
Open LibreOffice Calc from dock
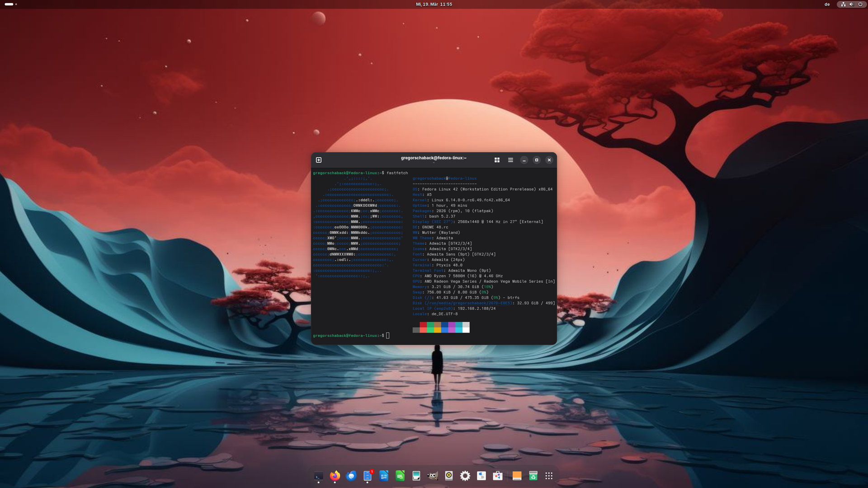[x=400, y=476]
